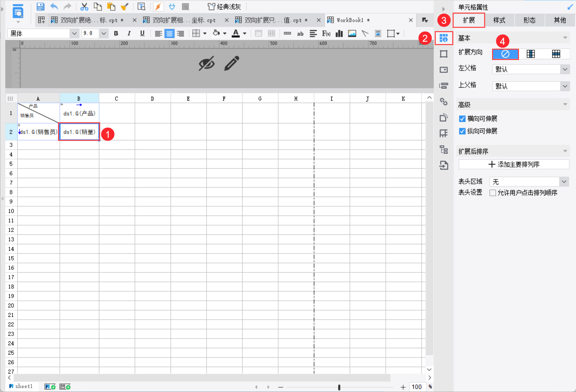The height and width of the screenshot is (392, 576).
Task: Undo the last action
Action: coord(54,7)
